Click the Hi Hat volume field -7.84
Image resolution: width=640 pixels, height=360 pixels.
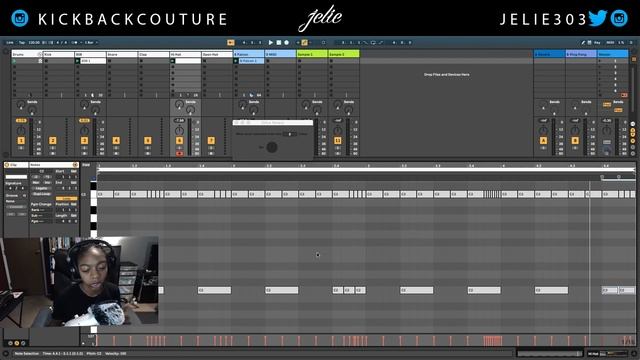tap(179, 121)
